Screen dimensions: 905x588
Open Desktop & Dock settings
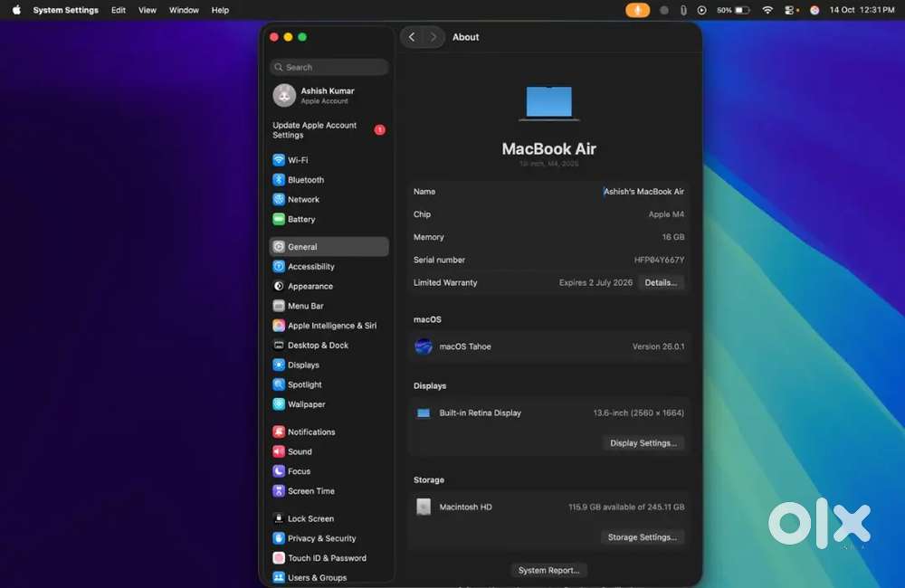318,346
